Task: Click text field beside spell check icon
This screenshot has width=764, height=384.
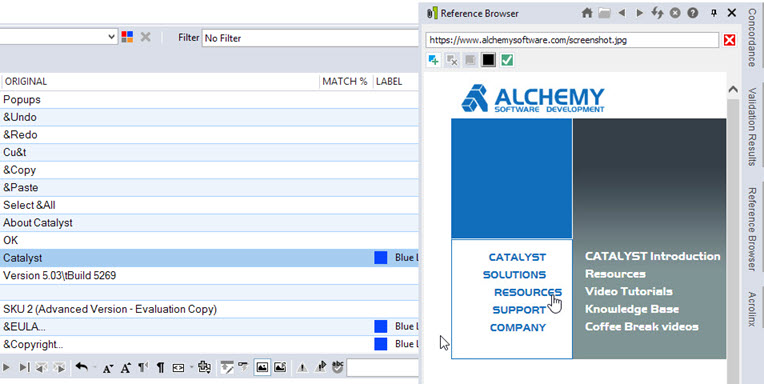Action: [x=382, y=368]
